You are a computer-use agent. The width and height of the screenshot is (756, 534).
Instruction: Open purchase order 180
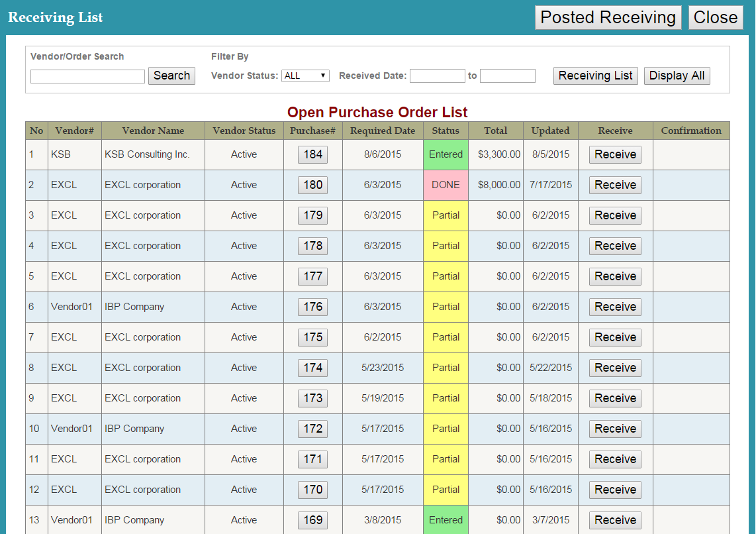312,185
